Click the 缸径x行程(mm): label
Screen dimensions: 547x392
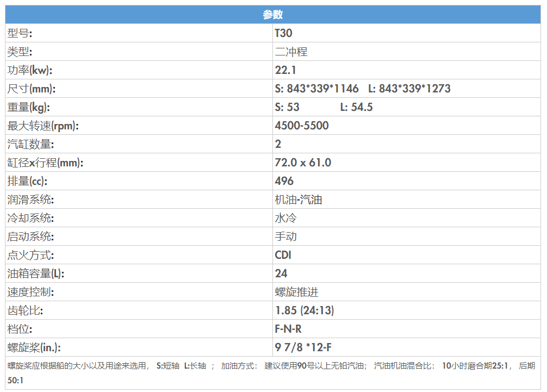coord(45,163)
